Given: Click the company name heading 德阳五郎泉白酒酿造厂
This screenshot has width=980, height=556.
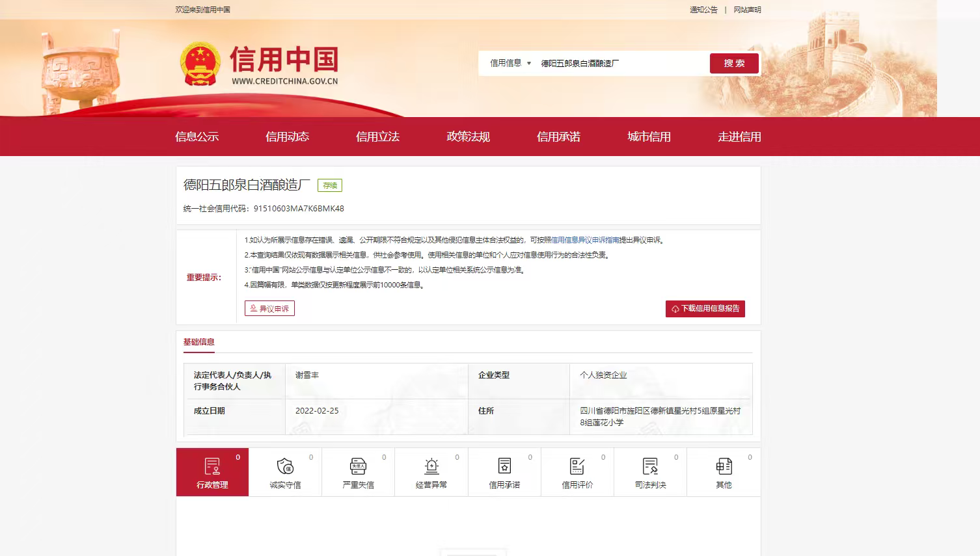Looking at the screenshot, I should pyautogui.click(x=247, y=185).
